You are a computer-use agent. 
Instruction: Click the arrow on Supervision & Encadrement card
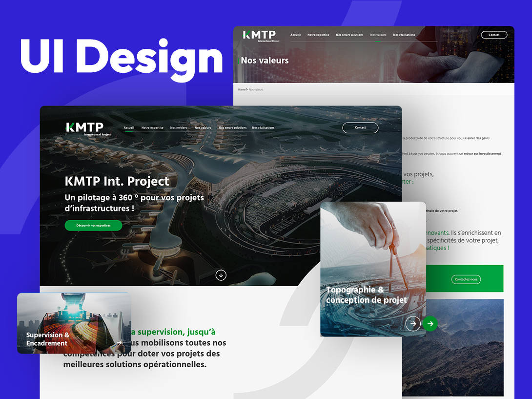tap(119, 343)
